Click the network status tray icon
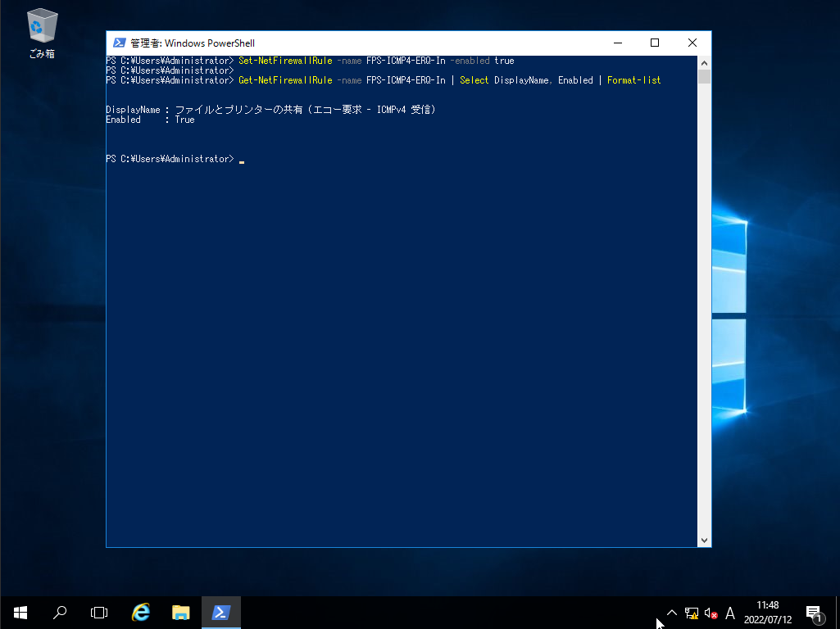This screenshot has height=629, width=840. coord(692,613)
